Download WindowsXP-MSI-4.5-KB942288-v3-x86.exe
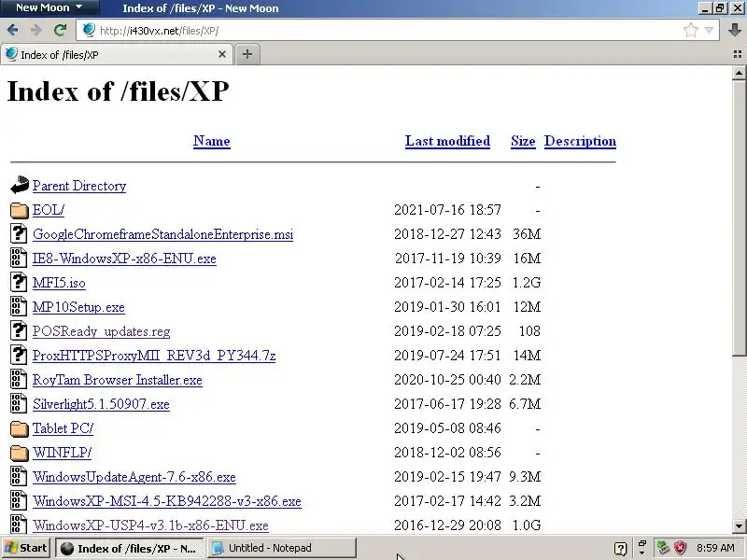Viewport: 747px width, 560px height. click(167, 501)
